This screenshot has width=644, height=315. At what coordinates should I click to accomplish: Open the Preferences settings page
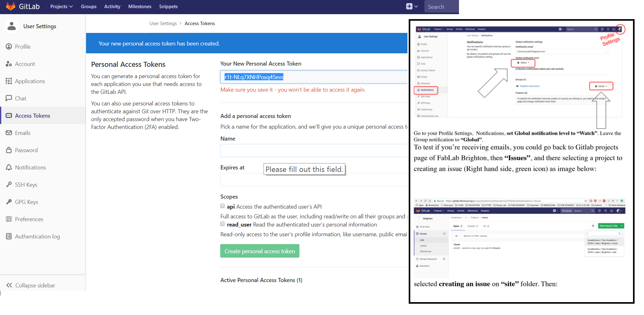(29, 219)
